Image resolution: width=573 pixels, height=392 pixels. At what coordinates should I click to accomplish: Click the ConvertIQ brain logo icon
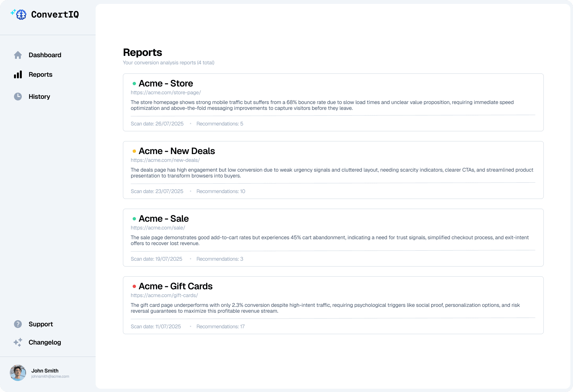(19, 14)
